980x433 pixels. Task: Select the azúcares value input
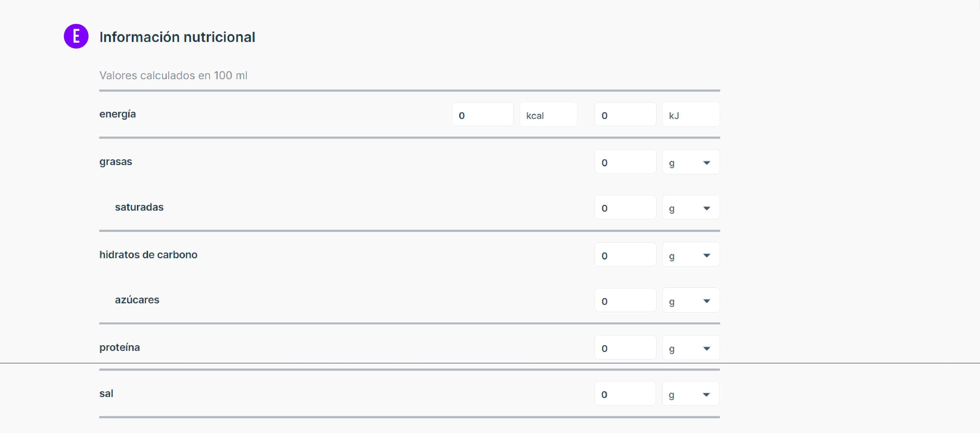click(625, 301)
